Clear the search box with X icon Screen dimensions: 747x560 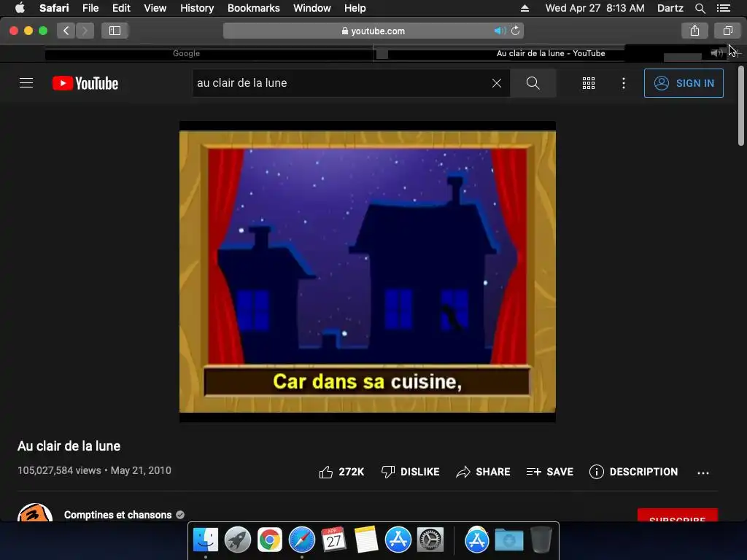[496, 83]
